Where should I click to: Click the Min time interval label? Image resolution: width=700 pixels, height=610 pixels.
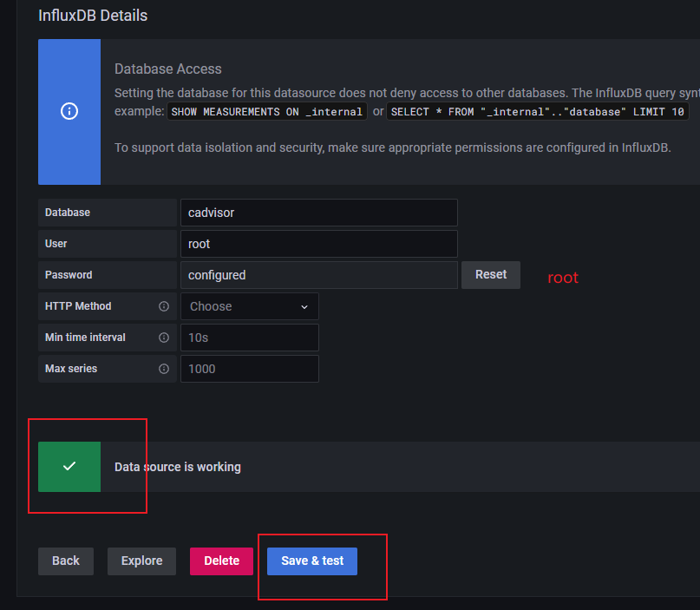[x=85, y=338]
